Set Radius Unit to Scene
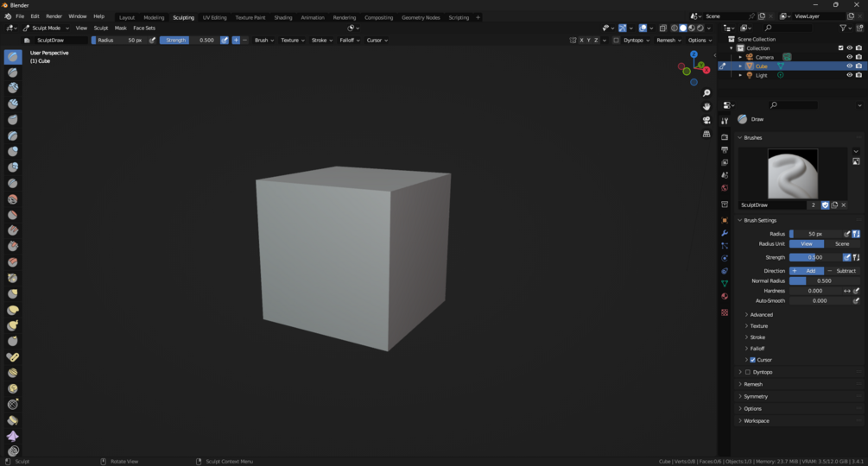This screenshot has height=466, width=868. [842, 243]
